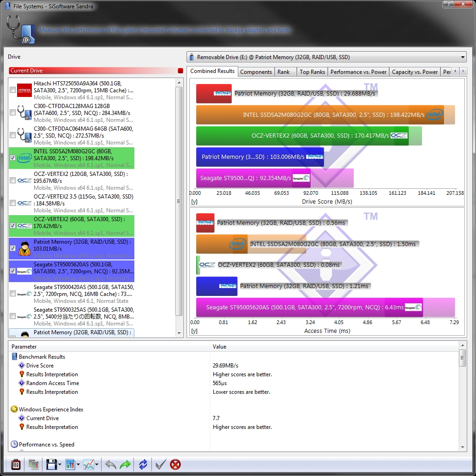The image size is (476, 476).
Task: Click parameter panel scroll down arrow
Action: tap(463, 447)
